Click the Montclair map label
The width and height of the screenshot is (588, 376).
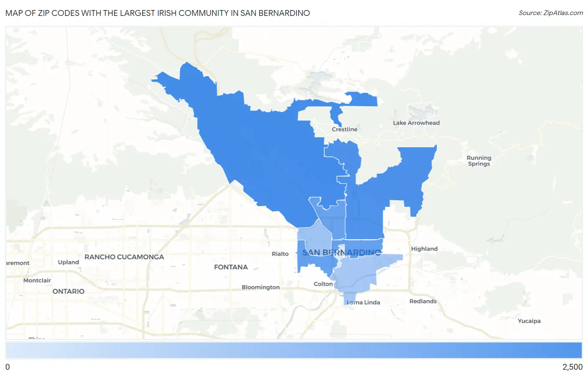[x=37, y=281]
